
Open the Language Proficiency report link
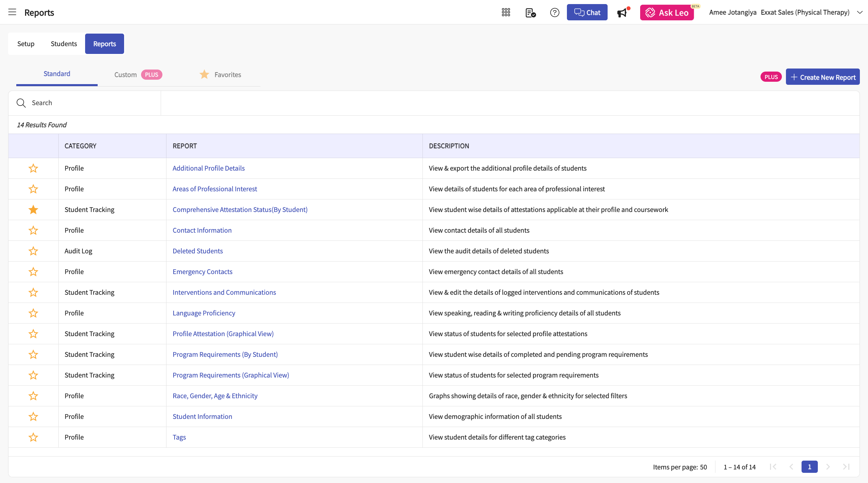point(204,313)
